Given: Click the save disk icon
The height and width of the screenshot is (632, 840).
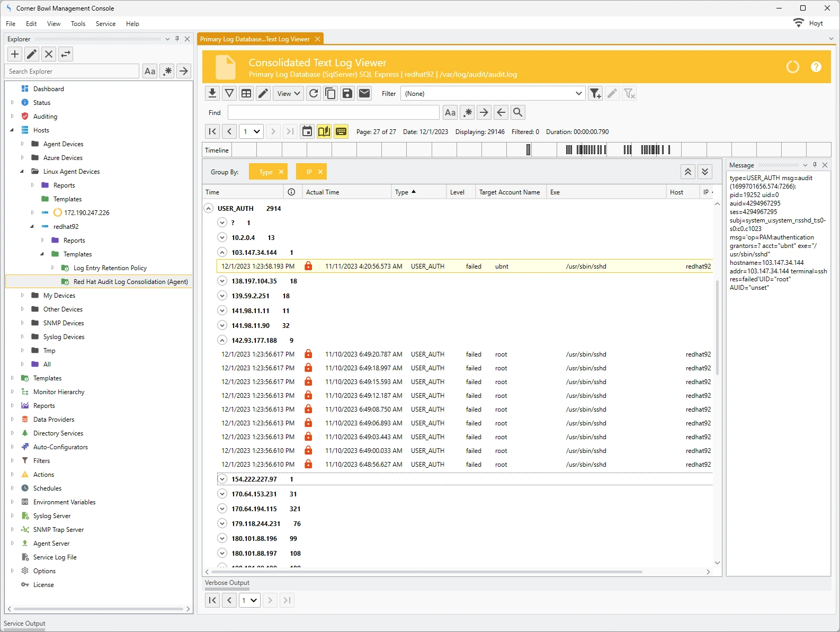Looking at the screenshot, I should [x=347, y=94].
